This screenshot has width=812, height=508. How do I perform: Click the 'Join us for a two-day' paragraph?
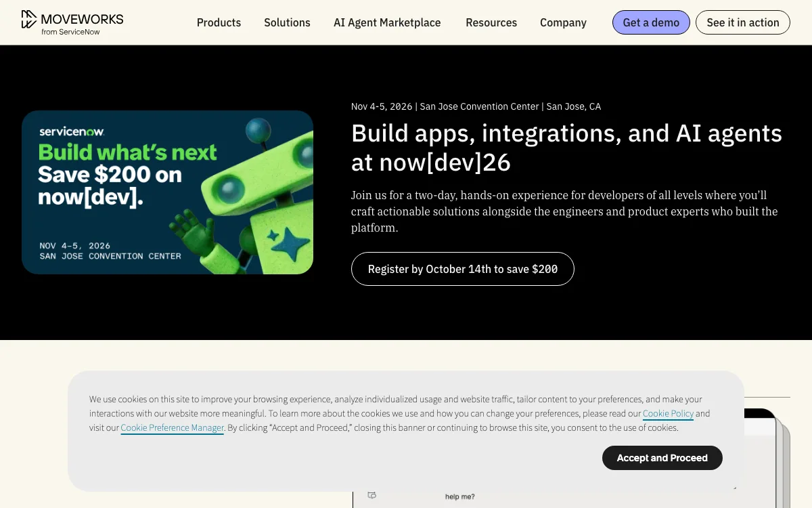[x=564, y=211]
